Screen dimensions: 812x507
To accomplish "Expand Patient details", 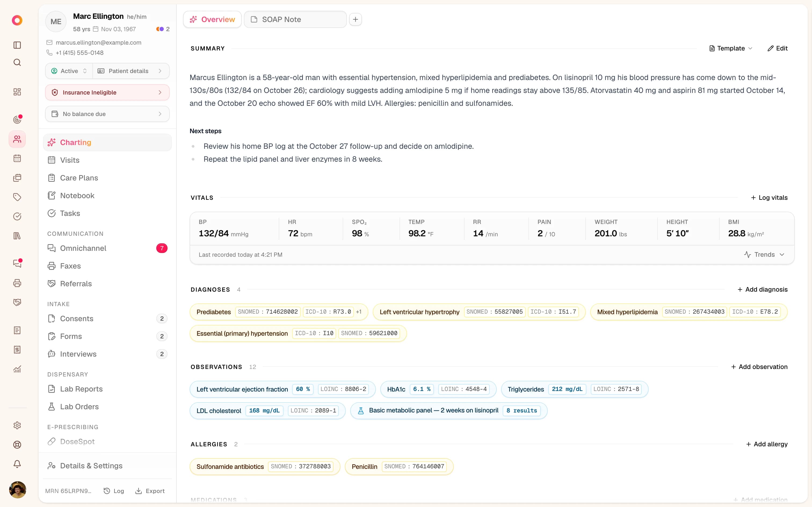I will tap(131, 71).
